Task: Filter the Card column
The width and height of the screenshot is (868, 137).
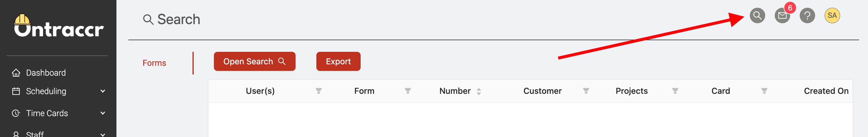Action: click(x=764, y=91)
